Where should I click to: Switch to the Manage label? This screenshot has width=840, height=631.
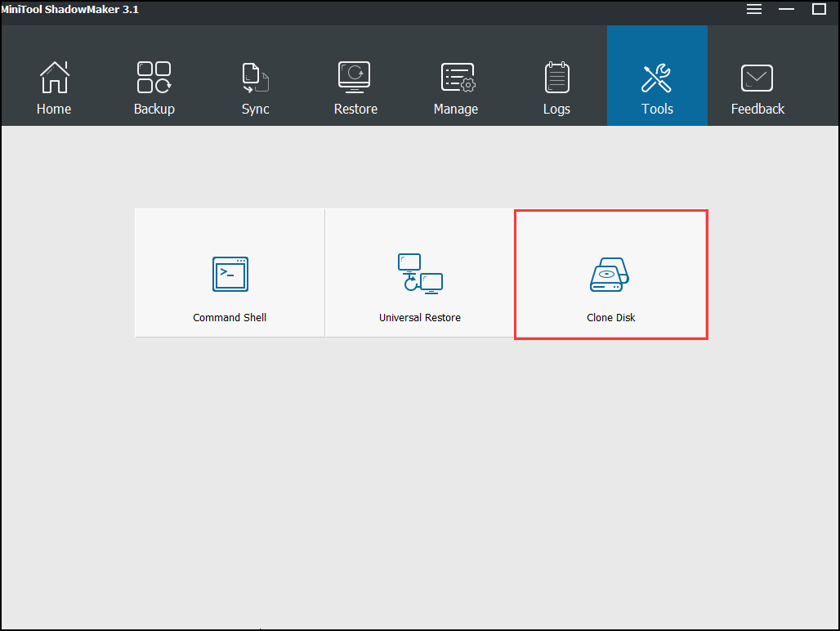point(456,110)
